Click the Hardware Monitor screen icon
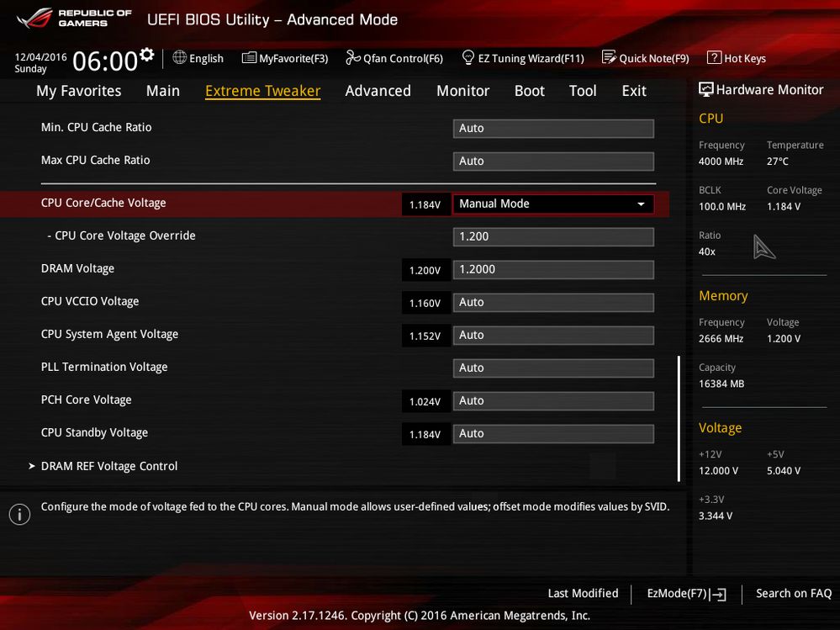 [705, 89]
